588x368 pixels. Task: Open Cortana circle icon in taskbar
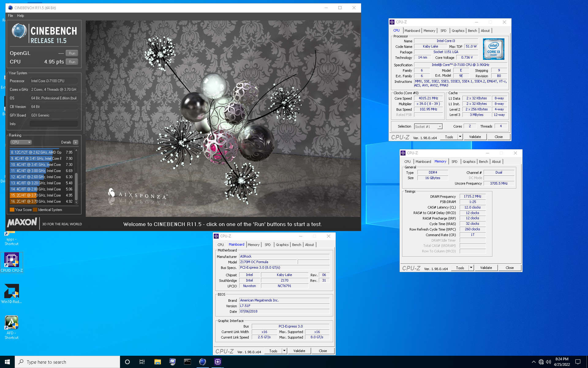[127, 362]
